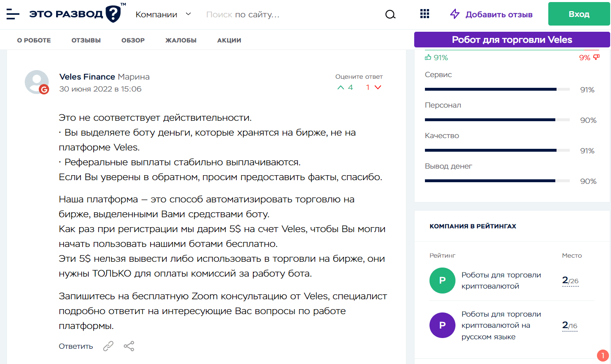Click the green thumbs-up 91% icon

tap(428, 57)
